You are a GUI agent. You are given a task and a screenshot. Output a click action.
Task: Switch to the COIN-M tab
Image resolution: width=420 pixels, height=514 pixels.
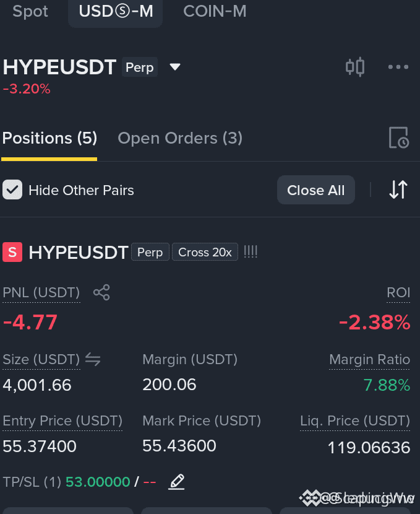(215, 12)
